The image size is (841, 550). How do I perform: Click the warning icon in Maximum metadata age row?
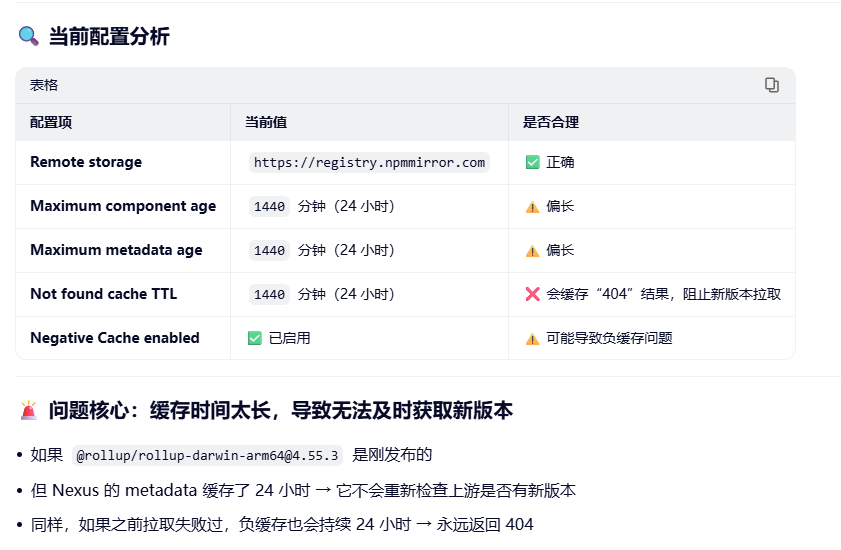pyautogui.click(x=532, y=250)
